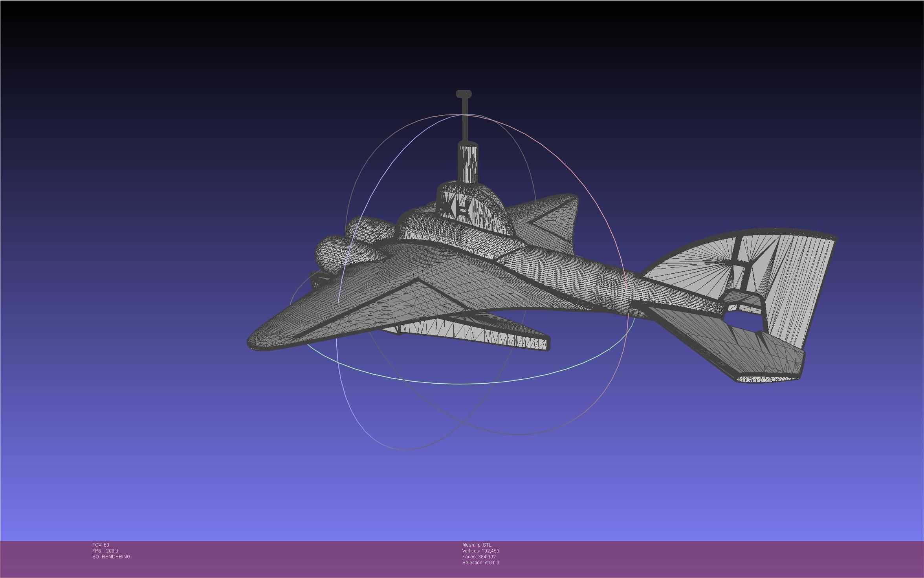Click the Mesh: lpl.STL filename label

(477, 545)
